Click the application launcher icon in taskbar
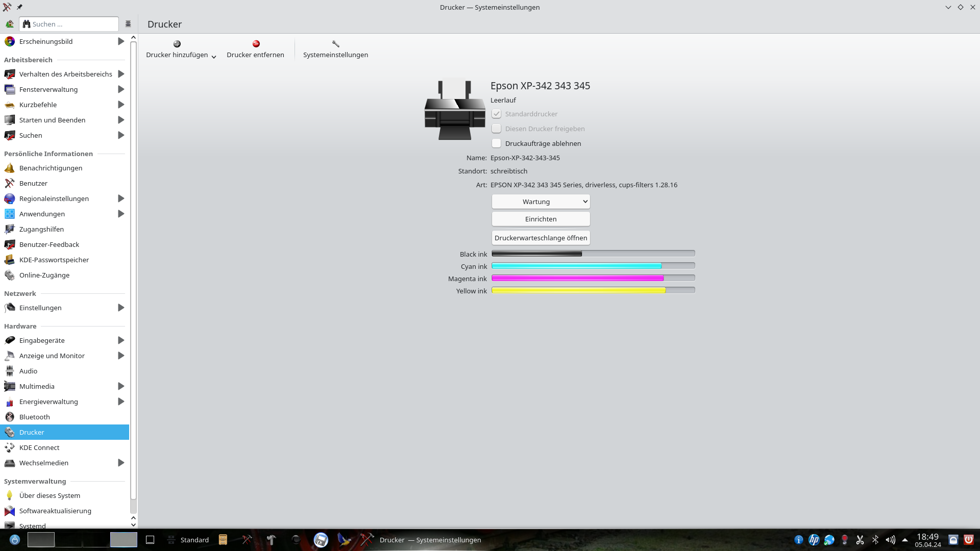The height and width of the screenshot is (551, 980). click(x=15, y=540)
